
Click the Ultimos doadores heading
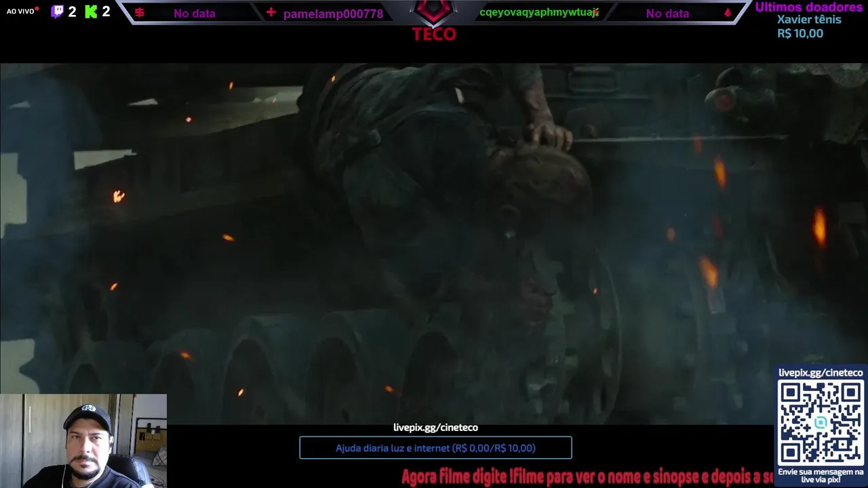809,7
